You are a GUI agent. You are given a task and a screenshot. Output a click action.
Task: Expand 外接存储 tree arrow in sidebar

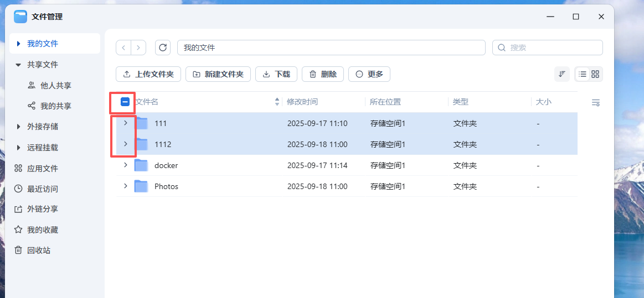18,127
